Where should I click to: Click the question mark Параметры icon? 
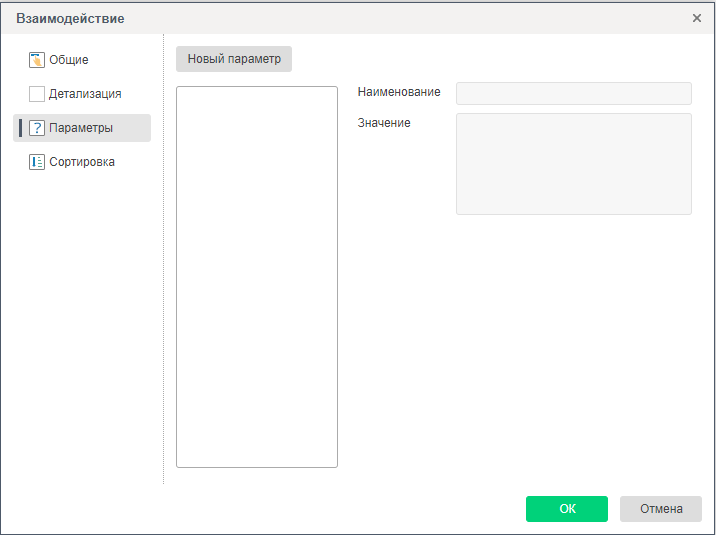(x=37, y=128)
